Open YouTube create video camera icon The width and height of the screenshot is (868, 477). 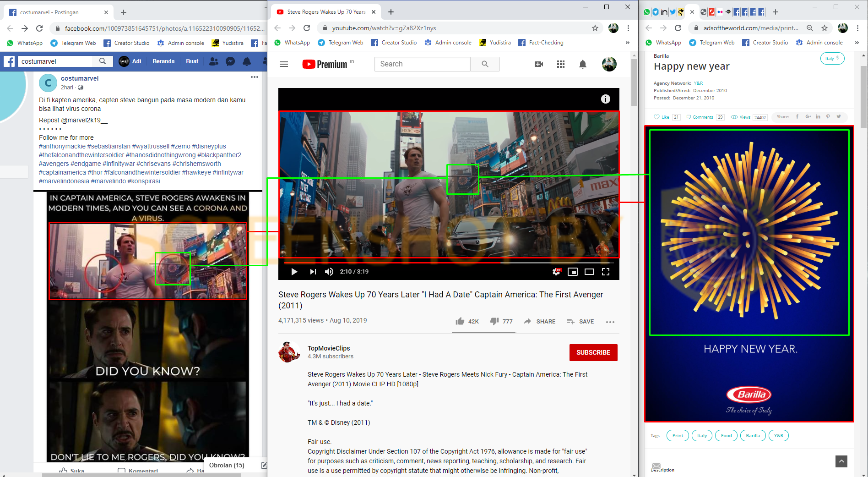click(539, 64)
